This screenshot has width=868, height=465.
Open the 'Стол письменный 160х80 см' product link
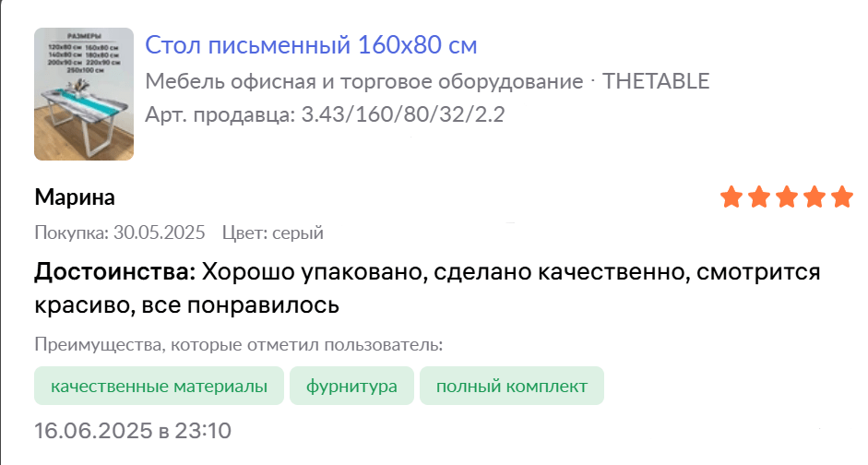coord(311,45)
